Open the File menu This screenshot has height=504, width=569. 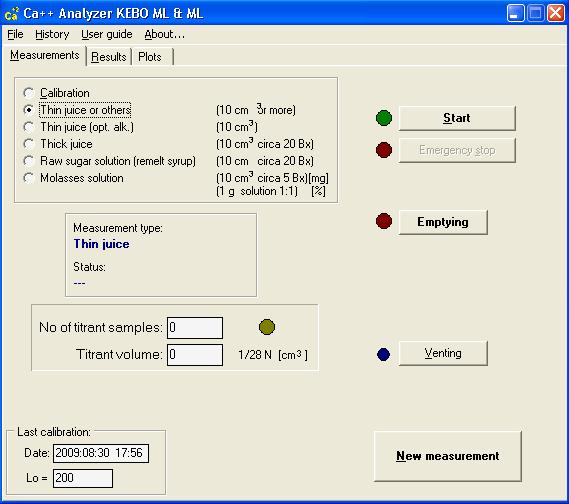tap(15, 34)
